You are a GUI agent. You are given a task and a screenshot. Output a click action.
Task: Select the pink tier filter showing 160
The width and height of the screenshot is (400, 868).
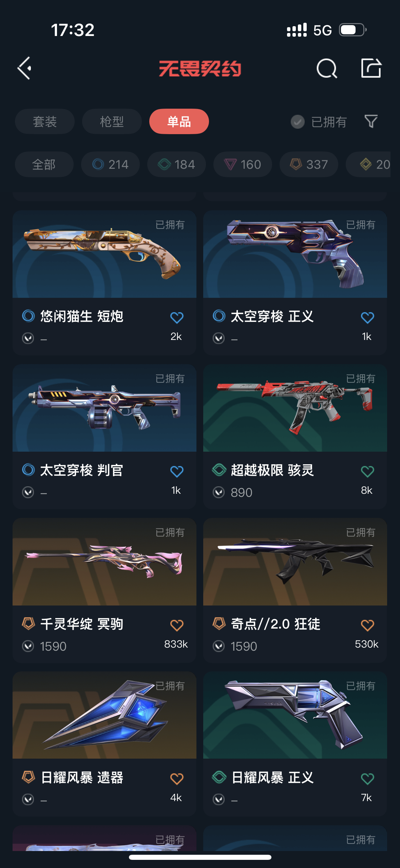243,164
